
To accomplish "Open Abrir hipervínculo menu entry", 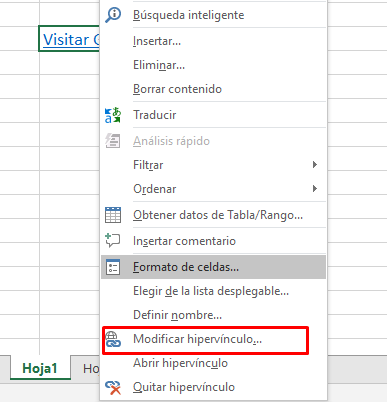I will 213,363.
